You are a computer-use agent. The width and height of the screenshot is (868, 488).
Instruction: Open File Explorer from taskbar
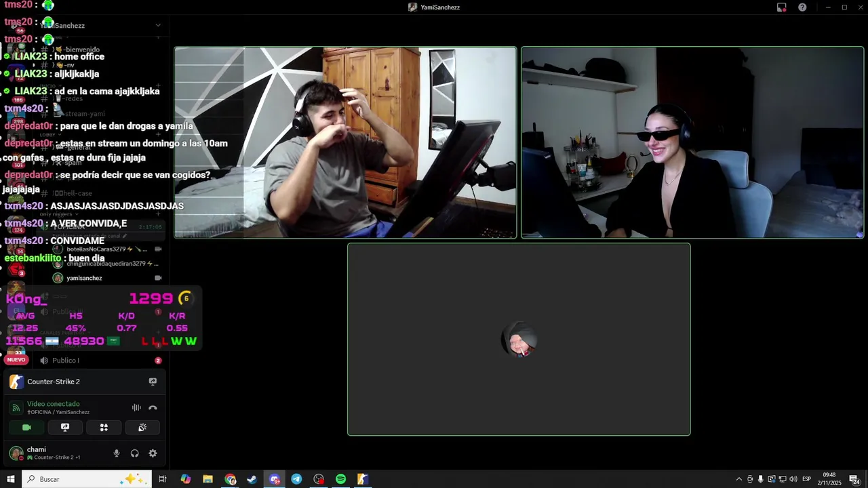point(208,479)
